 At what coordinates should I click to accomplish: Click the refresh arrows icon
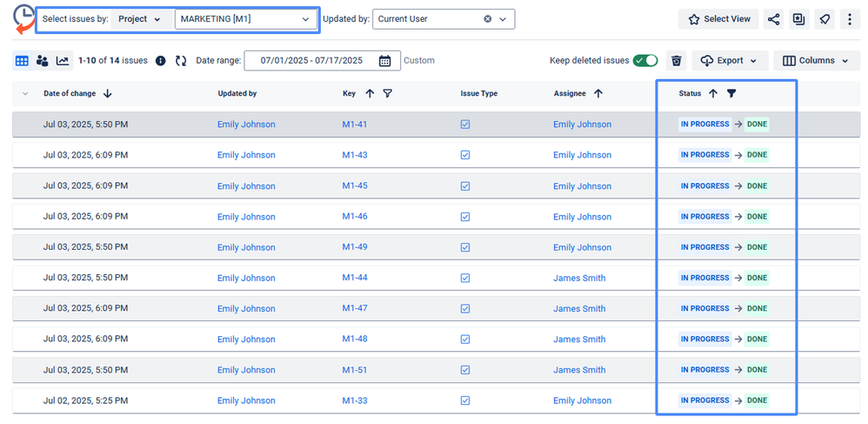click(181, 61)
